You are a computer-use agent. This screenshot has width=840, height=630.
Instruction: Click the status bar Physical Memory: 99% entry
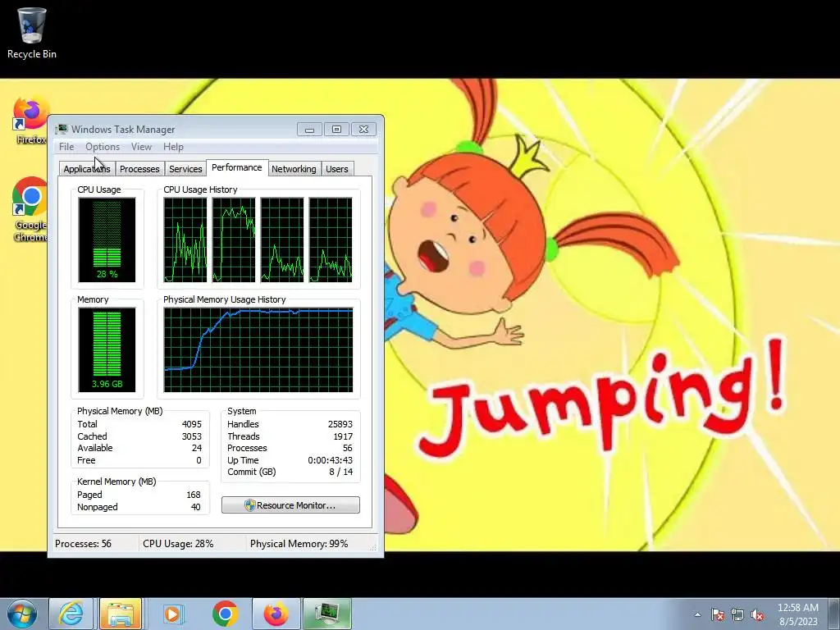coord(299,544)
